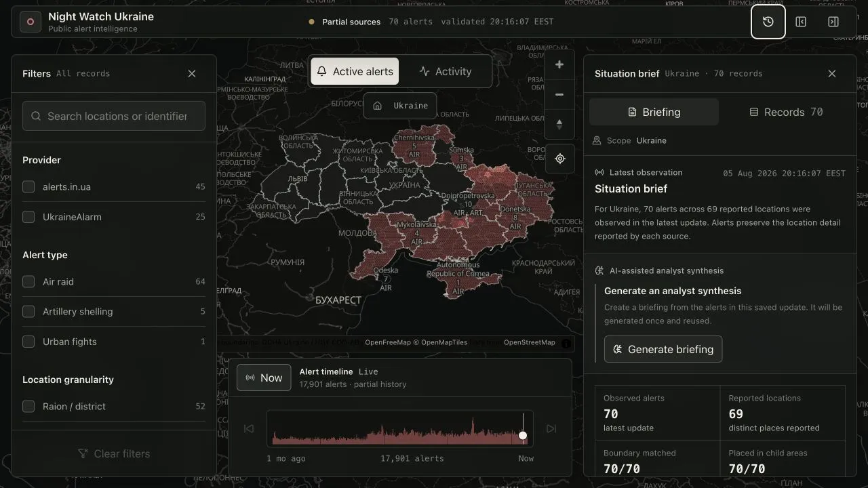868x488 pixels.
Task: Switch to the Active alerts tab
Action: coord(355,71)
